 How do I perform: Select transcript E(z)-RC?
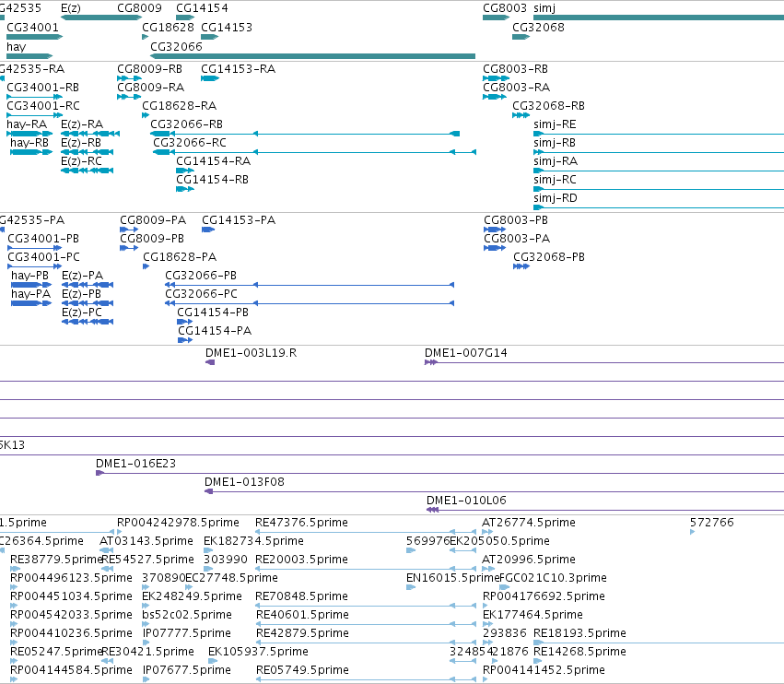81,161
